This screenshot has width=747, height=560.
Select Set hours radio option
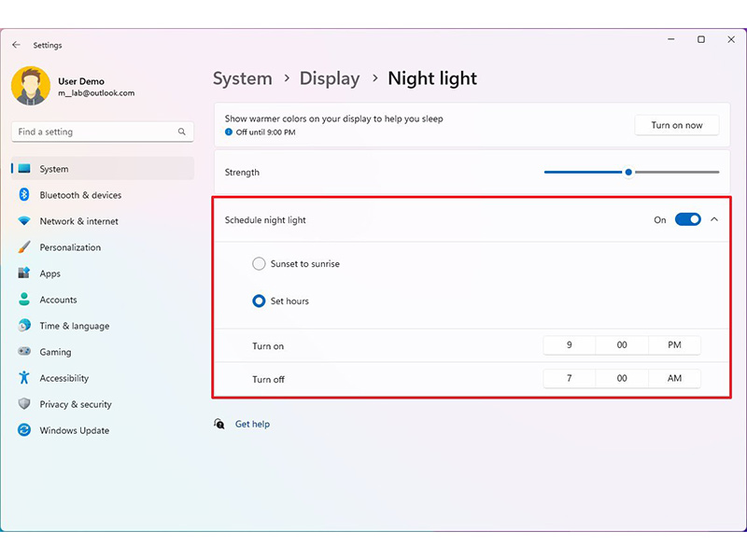[259, 301]
